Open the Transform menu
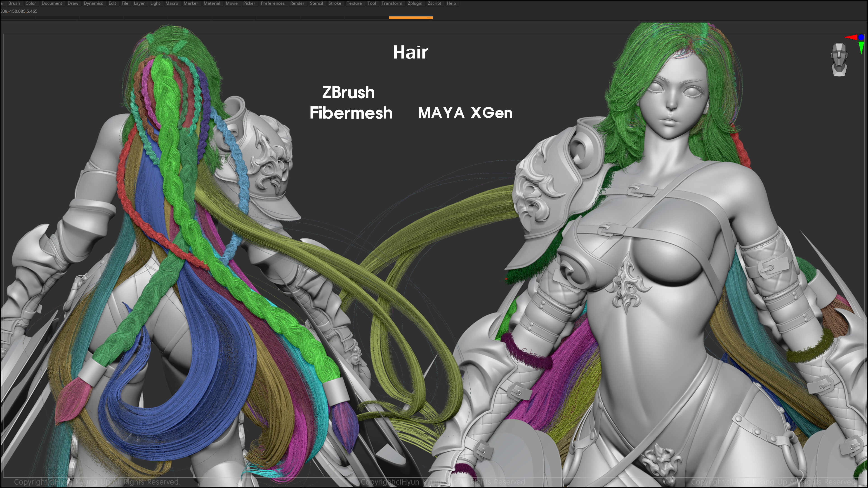 392,3
